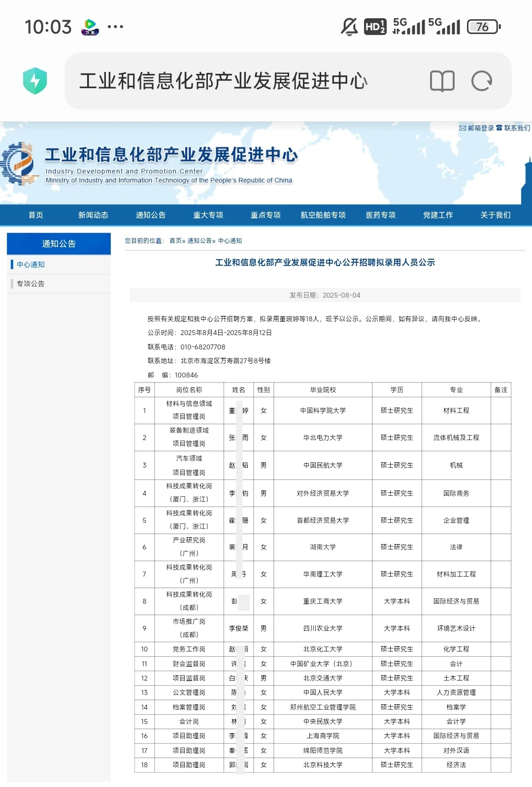Screen dimensions: 532x787
Task: Open 医药专项 navigation item
Action: (381, 215)
